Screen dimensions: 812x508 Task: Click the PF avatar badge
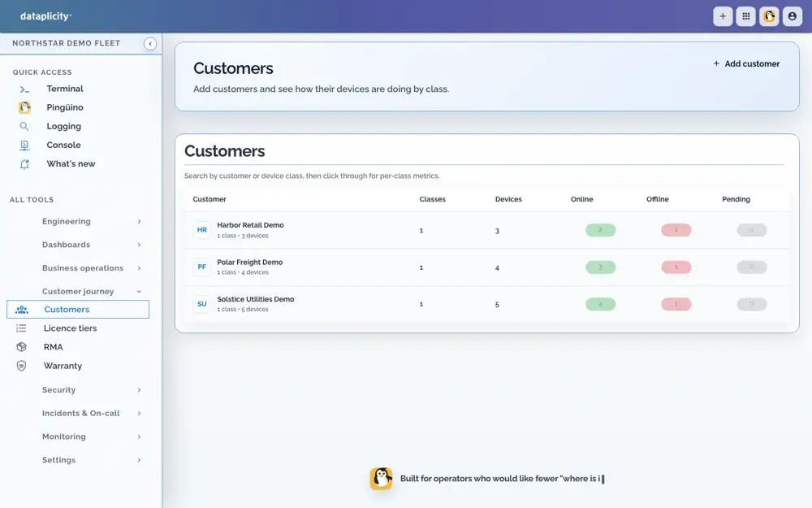tap(202, 267)
